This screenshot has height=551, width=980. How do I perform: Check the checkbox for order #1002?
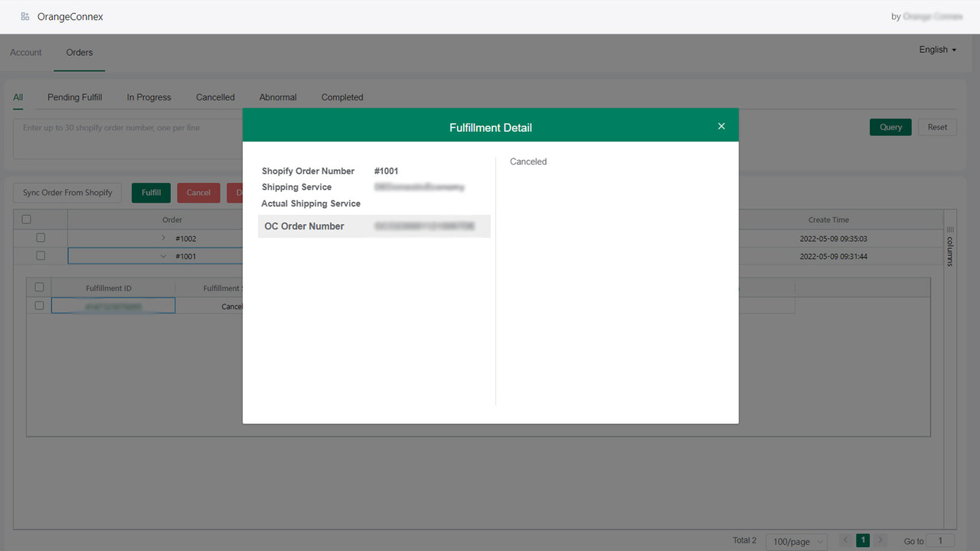[x=40, y=237]
